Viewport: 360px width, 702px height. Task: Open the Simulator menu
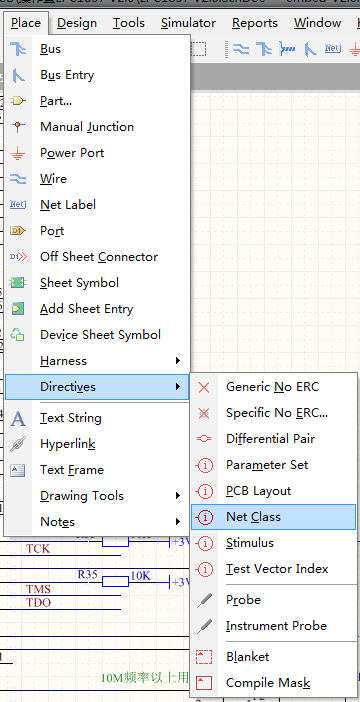point(189,23)
